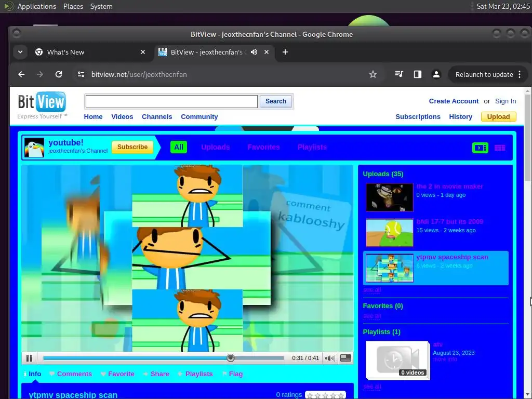
Task: Switch to player view layout icon
Action: click(480, 148)
